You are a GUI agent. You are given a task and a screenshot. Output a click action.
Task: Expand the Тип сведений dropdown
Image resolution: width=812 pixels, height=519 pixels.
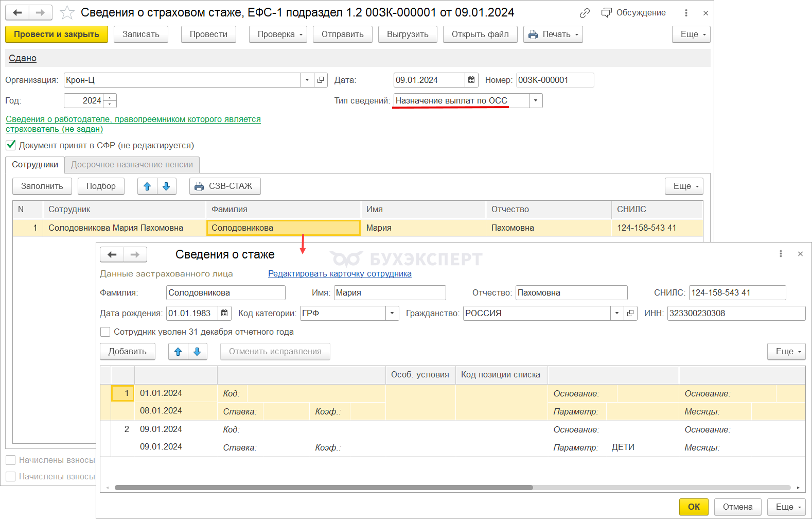pyautogui.click(x=536, y=101)
